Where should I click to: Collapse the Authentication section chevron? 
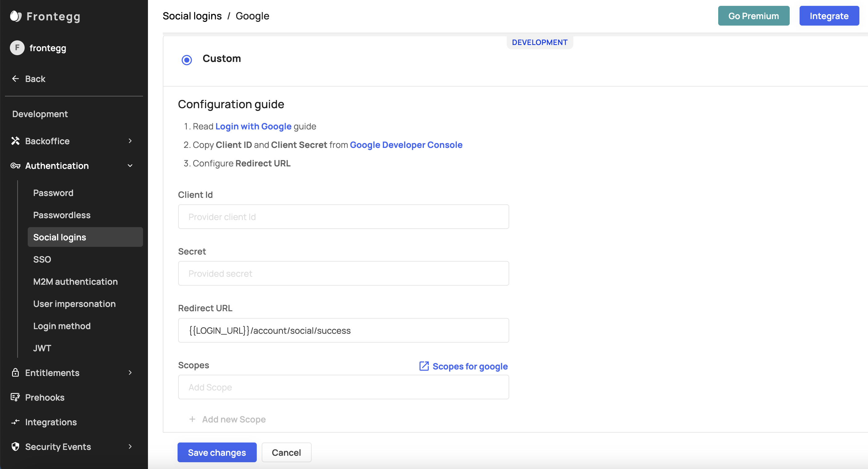point(130,166)
